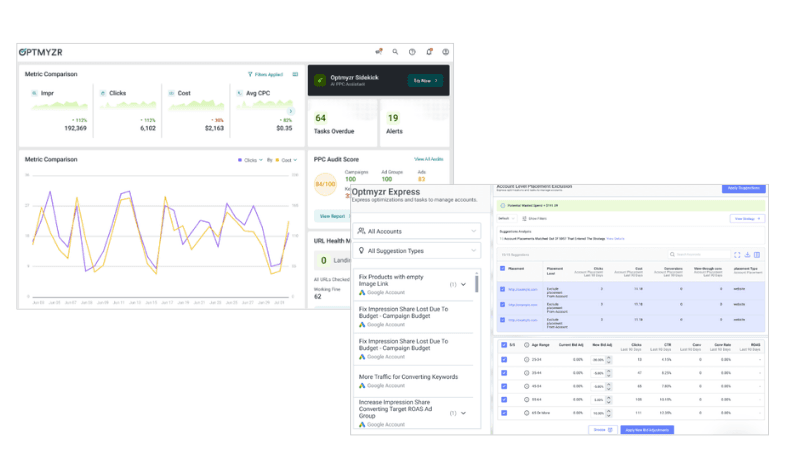Uncheck the 45-54 age row checkbox
This screenshot has height=470, width=800.
(x=504, y=386)
